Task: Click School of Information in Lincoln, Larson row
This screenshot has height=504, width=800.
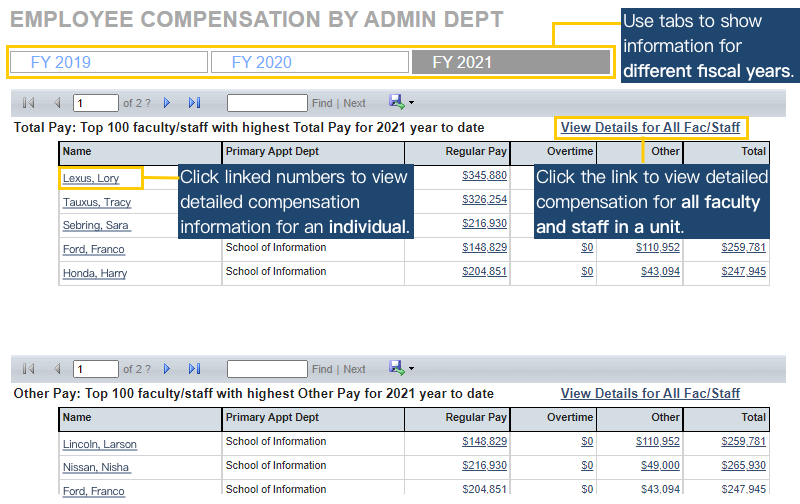Action: pos(276,441)
